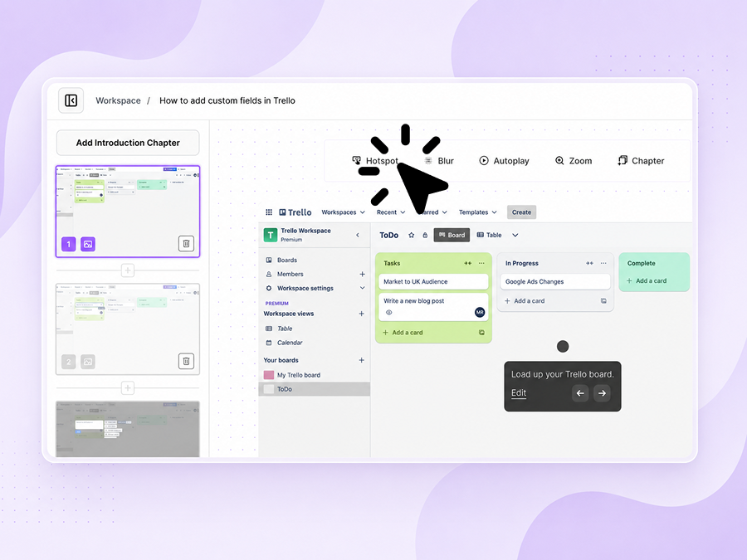
Task: Create from template in Tasks list
Action: click(x=481, y=333)
